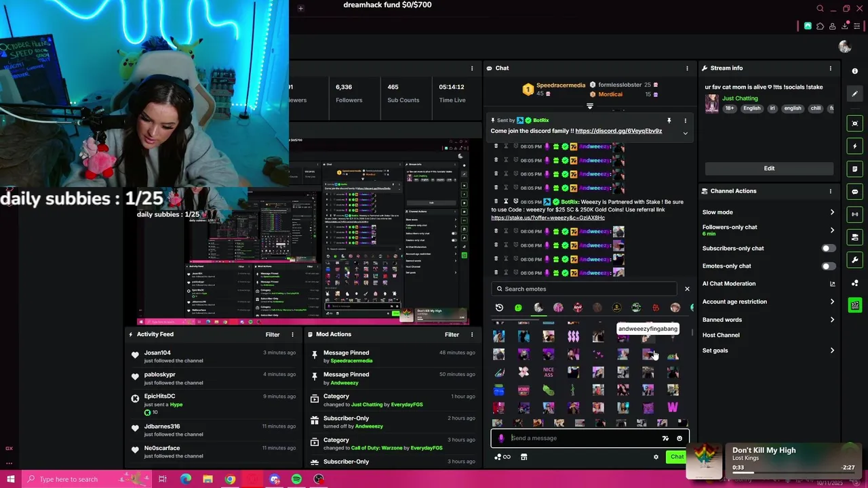Open browser extensions puzzle icon
The image size is (868, 488).
click(821, 26)
